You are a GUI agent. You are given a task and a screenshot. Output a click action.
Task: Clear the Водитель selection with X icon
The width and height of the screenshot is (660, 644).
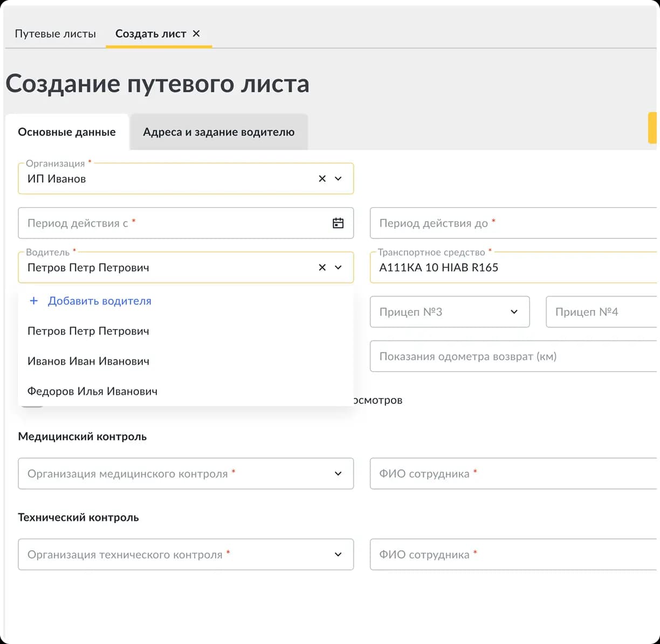pyautogui.click(x=322, y=268)
